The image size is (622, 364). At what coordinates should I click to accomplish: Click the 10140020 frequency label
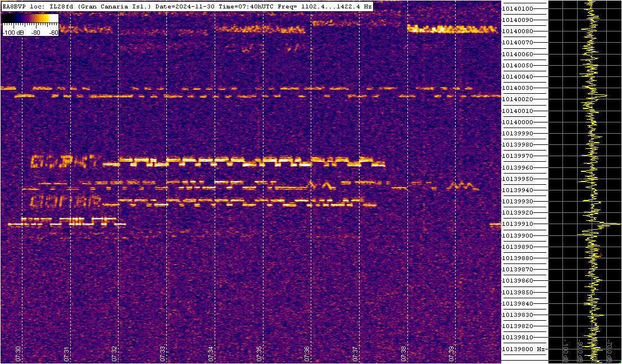pos(517,99)
